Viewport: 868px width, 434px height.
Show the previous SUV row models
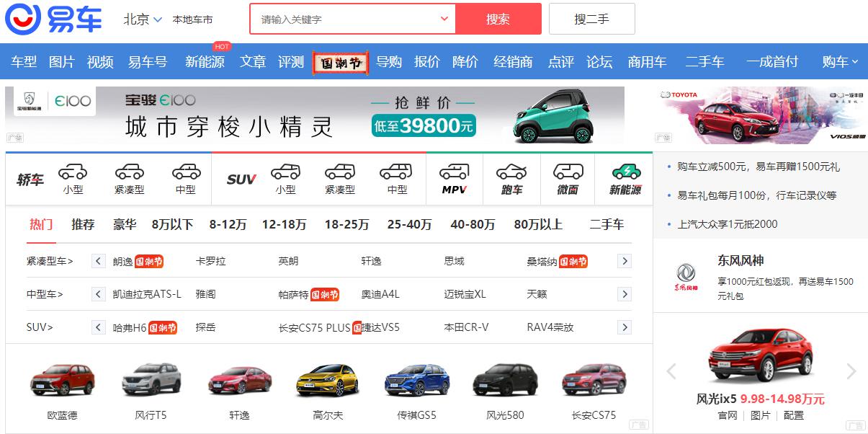[99, 327]
